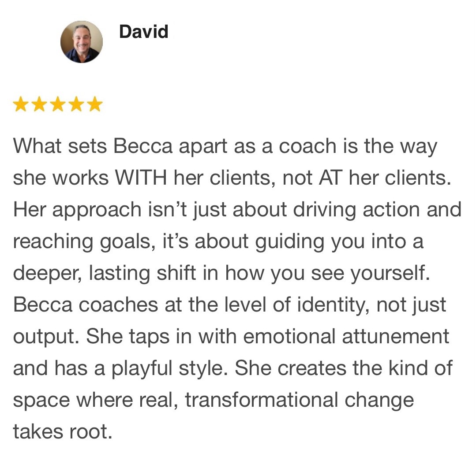Click the word 'approach' in the review text
The width and height of the screenshot is (476, 457).
(97, 211)
